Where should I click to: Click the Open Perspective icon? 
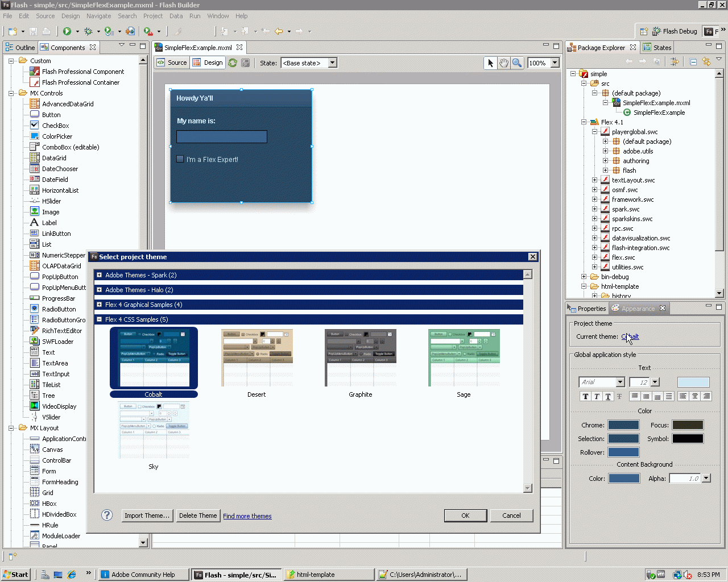tap(644, 31)
